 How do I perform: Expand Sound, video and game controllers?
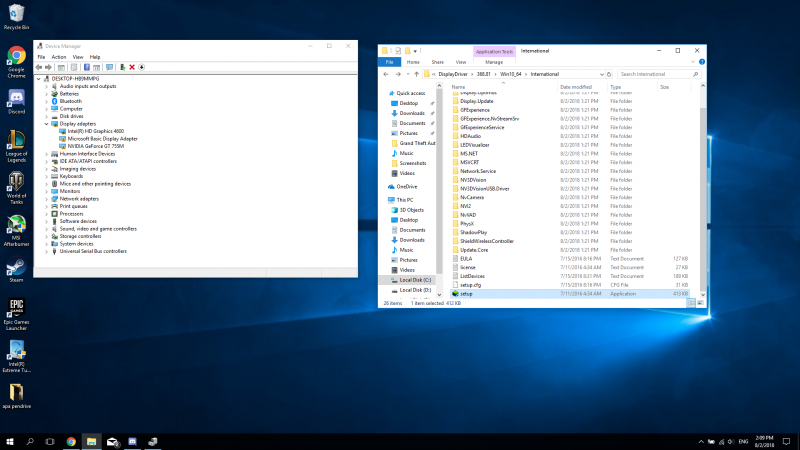point(47,228)
